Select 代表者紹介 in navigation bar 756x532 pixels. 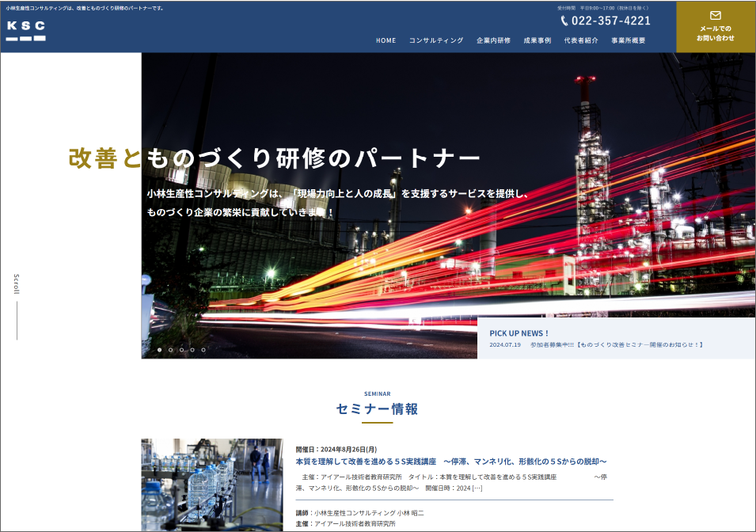(x=581, y=40)
